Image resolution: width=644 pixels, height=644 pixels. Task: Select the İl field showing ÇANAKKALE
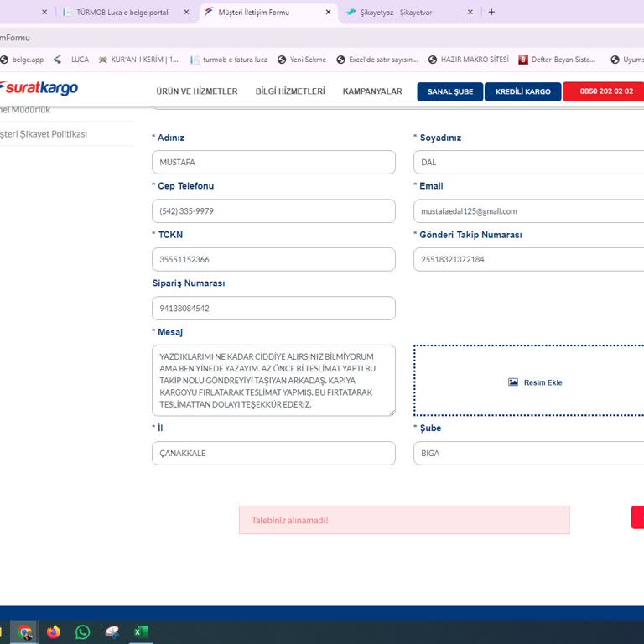[x=273, y=454]
